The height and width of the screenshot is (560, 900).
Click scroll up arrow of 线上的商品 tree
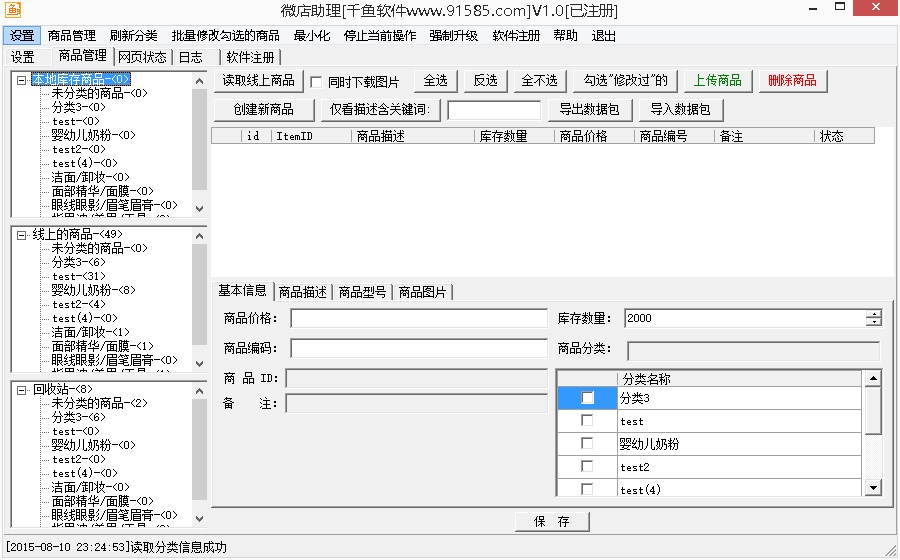[199, 236]
